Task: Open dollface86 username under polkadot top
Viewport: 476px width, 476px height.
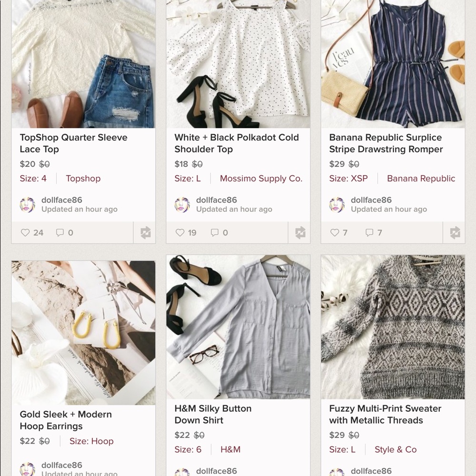Action: click(x=217, y=200)
